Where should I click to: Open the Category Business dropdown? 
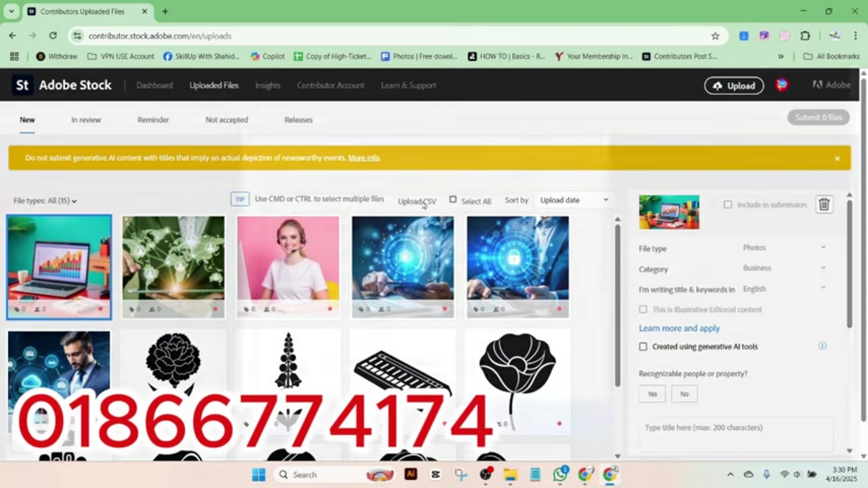[x=784, y=269]
